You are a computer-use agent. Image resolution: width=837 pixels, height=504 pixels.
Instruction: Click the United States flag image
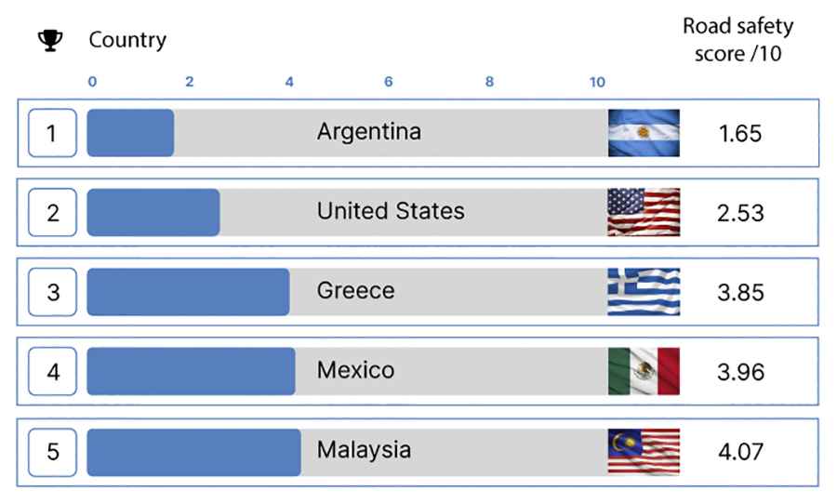tap(644, 212)
